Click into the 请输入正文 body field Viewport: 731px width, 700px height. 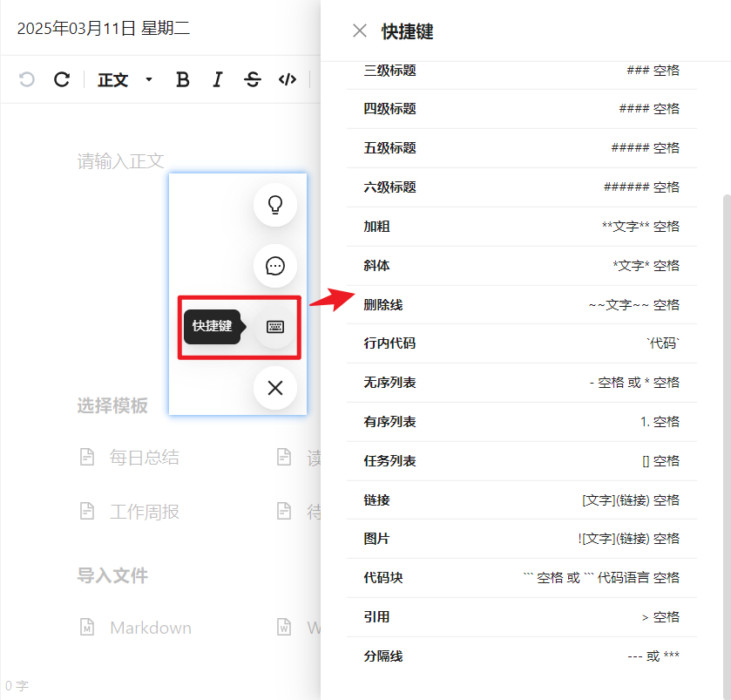(121, 161)
